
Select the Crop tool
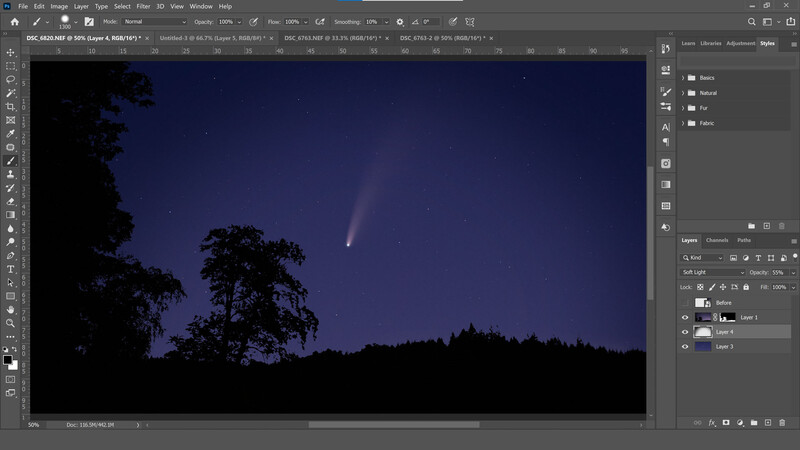point(10,107)
